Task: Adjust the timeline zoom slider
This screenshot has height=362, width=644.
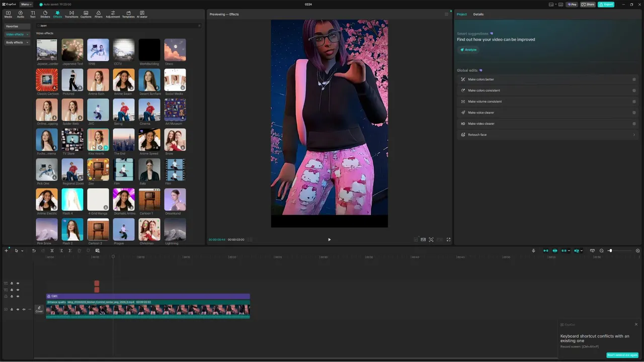Action: (610, 250)
